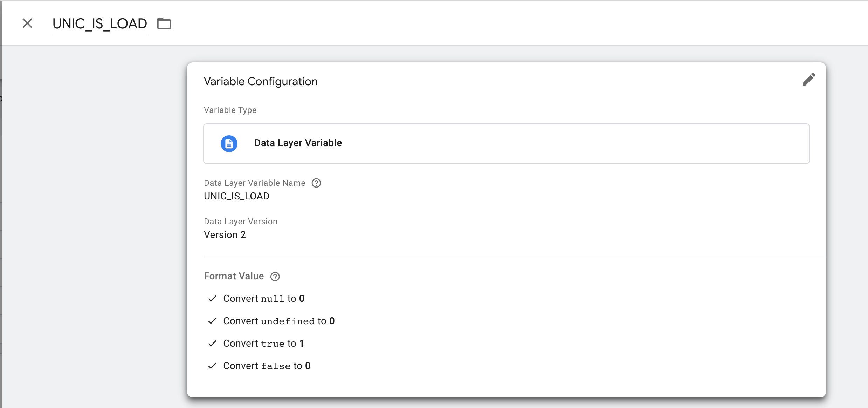
Task: Click the checkmark beside Convert null to 0
Action: 212,298
